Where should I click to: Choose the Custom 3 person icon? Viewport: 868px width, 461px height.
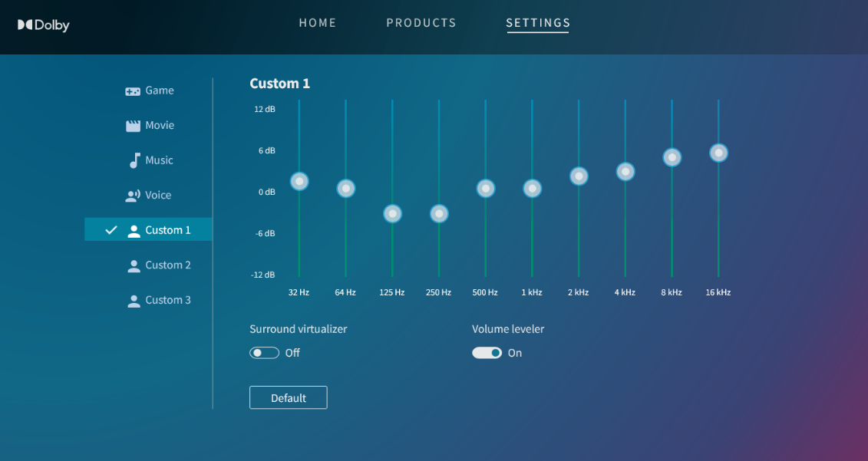tap(134, 301)
